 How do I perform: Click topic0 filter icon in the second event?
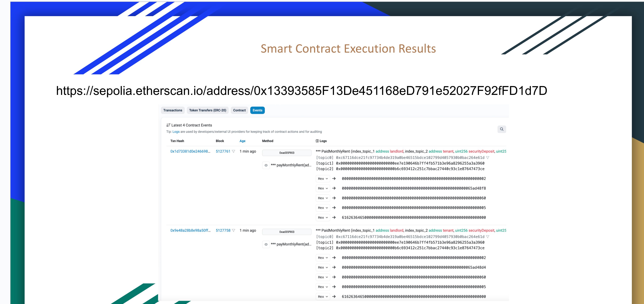[x=488, y=237]
